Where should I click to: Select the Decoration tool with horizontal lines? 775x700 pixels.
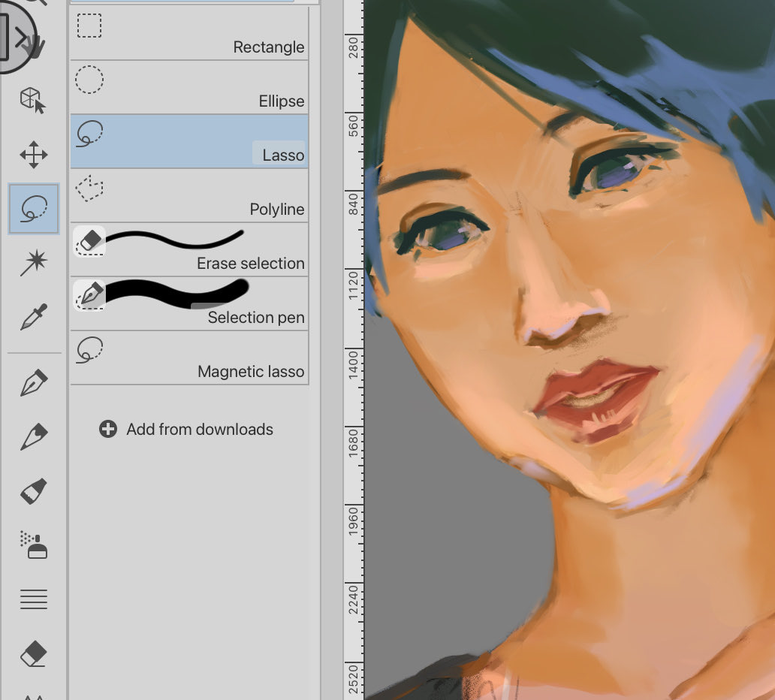34,599
